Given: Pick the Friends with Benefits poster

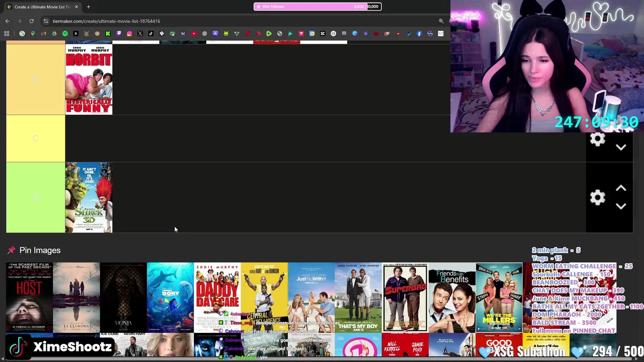Looking at the screenshot, I should pyautogui.click(x=452, y=298).
